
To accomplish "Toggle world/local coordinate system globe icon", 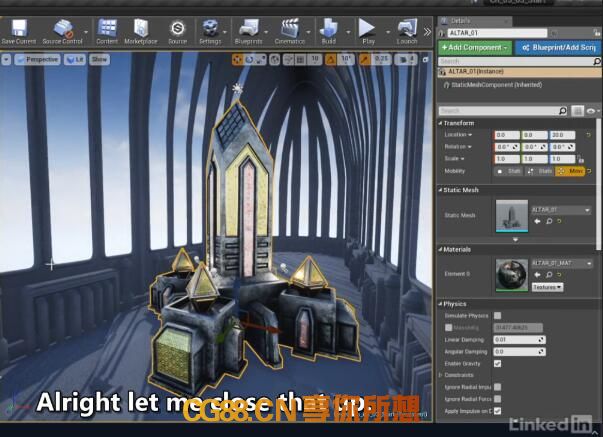I will [275, 60].
